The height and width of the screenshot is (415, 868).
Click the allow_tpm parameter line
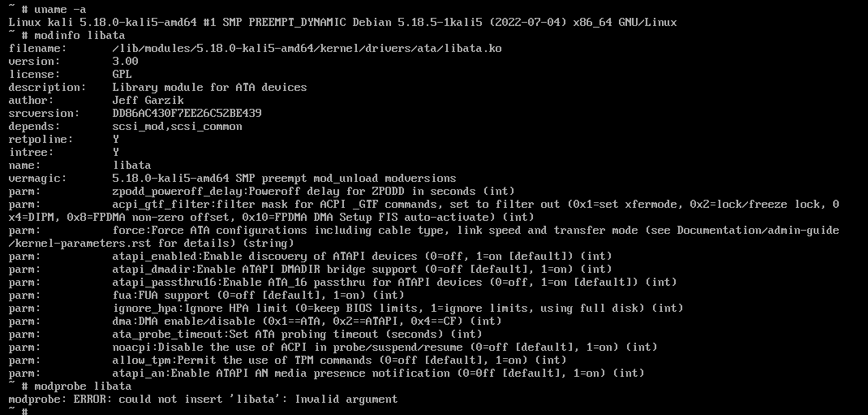pyautogui.click(x=339, y=360)
